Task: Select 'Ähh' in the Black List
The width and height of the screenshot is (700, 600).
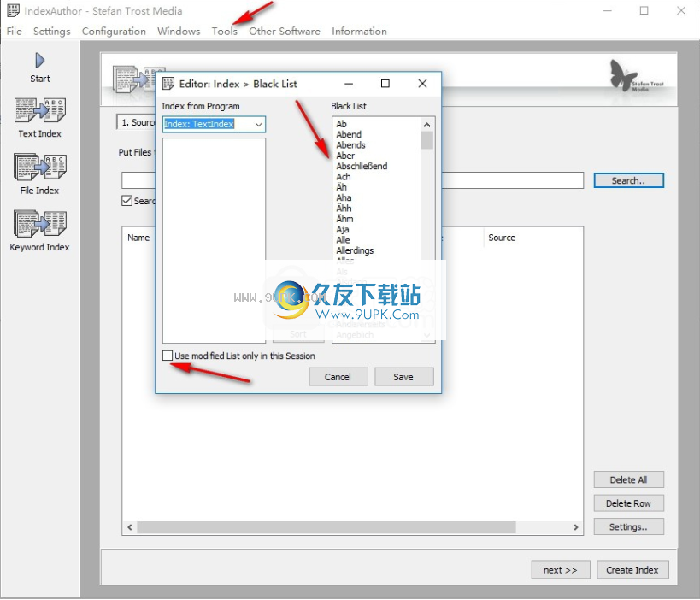Action: [344, 208]
